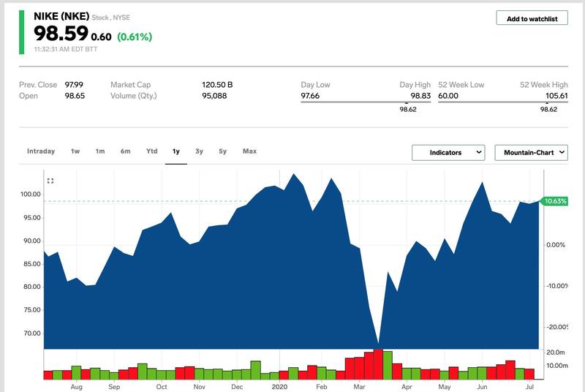Click the Volume (Qty.) label
Viewport: 585px width, 392px height.
134,96
